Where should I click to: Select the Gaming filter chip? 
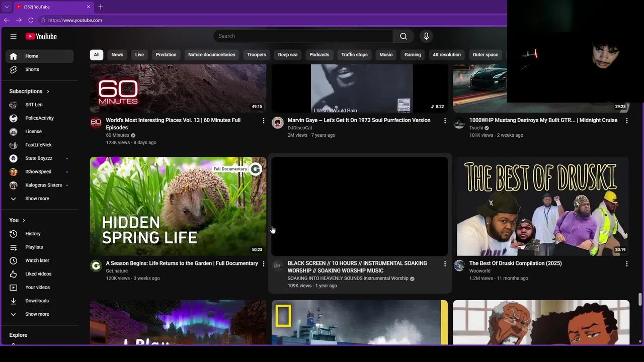[x=413, y=55]
